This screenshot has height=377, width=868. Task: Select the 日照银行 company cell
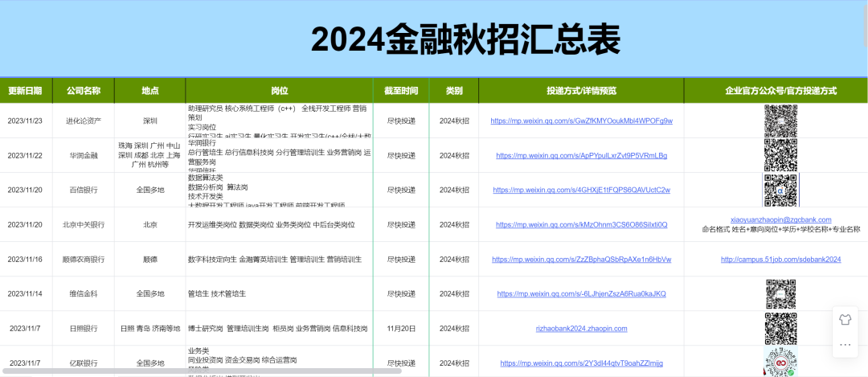(84, 328)
